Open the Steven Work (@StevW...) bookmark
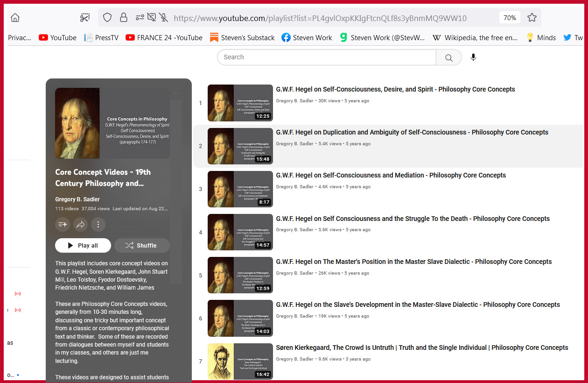Screen dimensions: 588x383 382,37
